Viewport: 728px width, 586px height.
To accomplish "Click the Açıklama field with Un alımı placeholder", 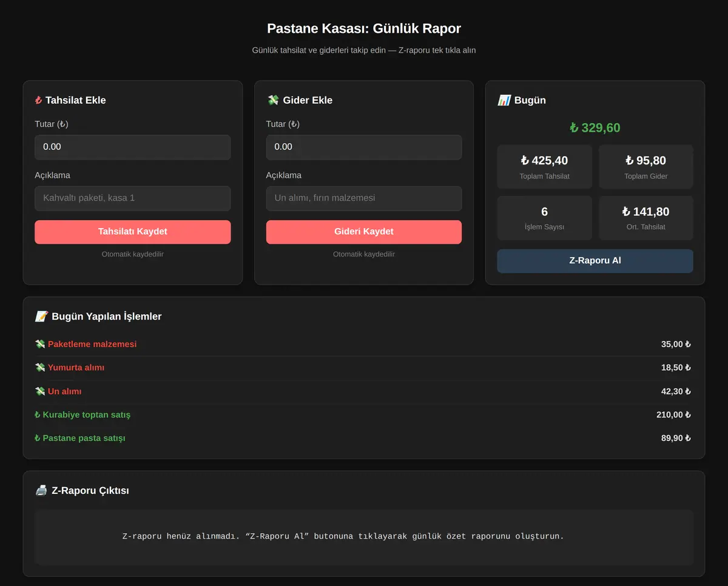I will (364, 198).
